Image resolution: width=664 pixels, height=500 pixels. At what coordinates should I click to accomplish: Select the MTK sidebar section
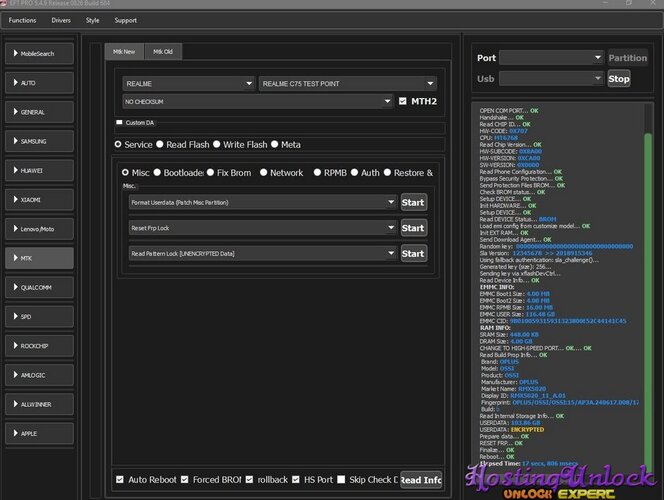click(x=39, y=258)
